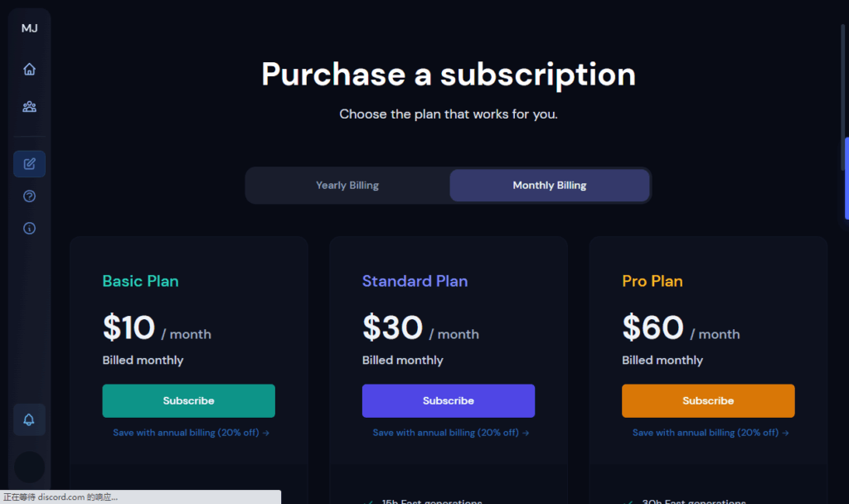Go to Home via sidebar icon
The width and height of the screenshot is (849, 504).
[30, 70]
